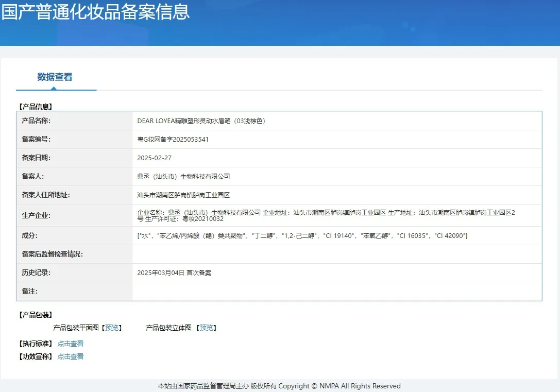Select address 汕头市潮南区胪岗镇胪岗工业园区 in 住所地址 row

click(x=183, y=195)
